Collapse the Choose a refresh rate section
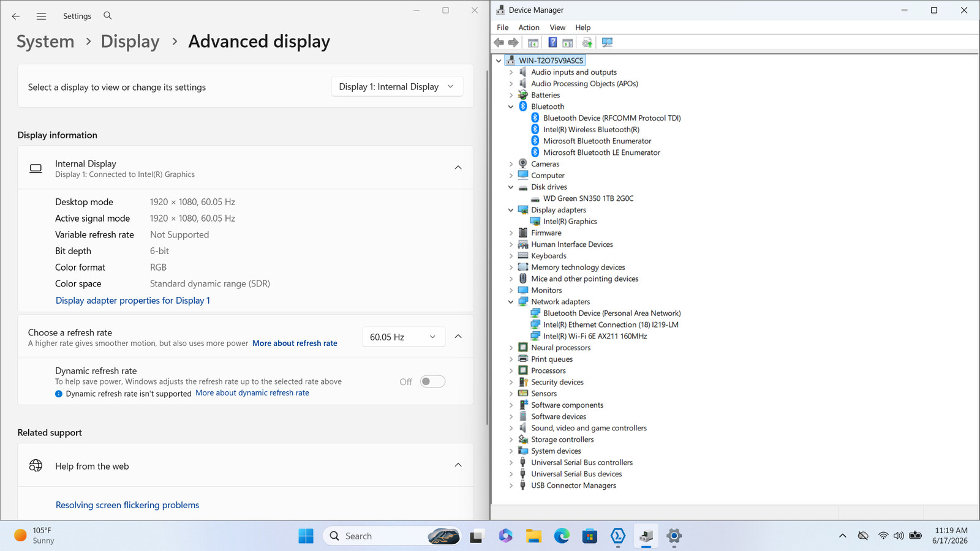Image resolution: width=980 pixels, height=551 pixels. pyautogui.click(x=458, y=337)
